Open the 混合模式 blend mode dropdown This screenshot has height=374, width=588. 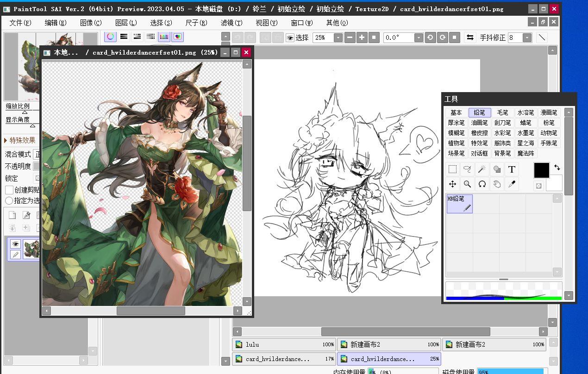click(x=37, y=154)
